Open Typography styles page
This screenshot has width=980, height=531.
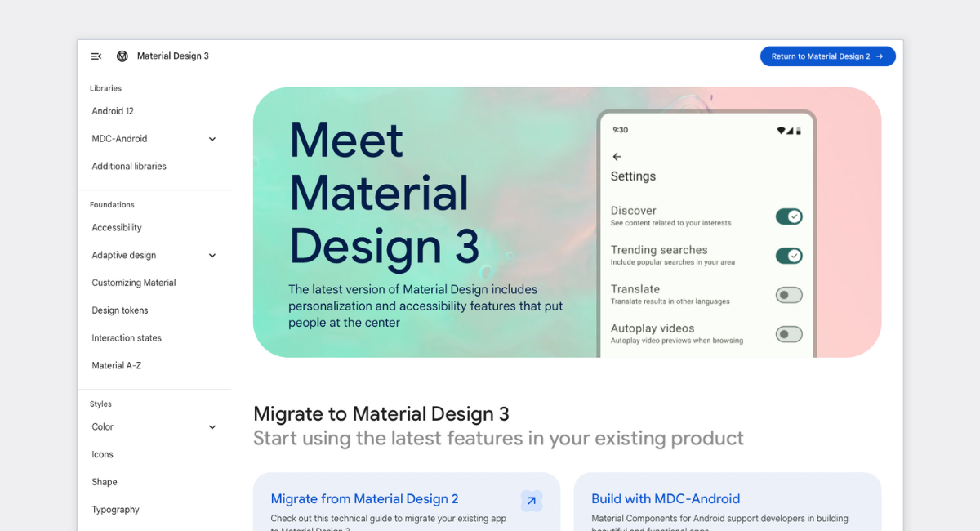(x=115, y=510)
